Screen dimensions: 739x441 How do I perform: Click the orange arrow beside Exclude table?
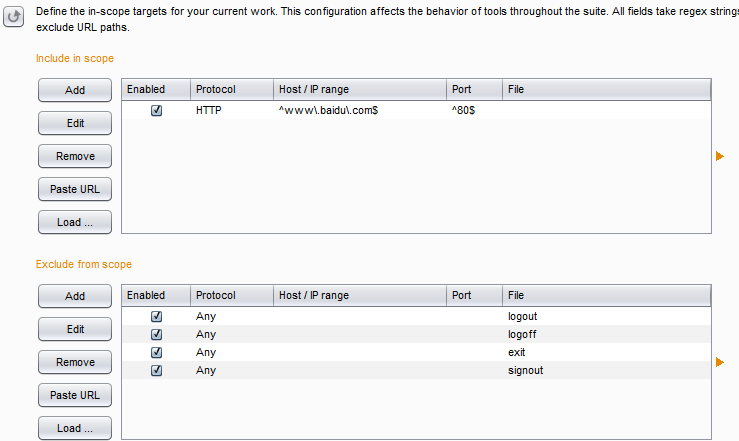point(719,362)
